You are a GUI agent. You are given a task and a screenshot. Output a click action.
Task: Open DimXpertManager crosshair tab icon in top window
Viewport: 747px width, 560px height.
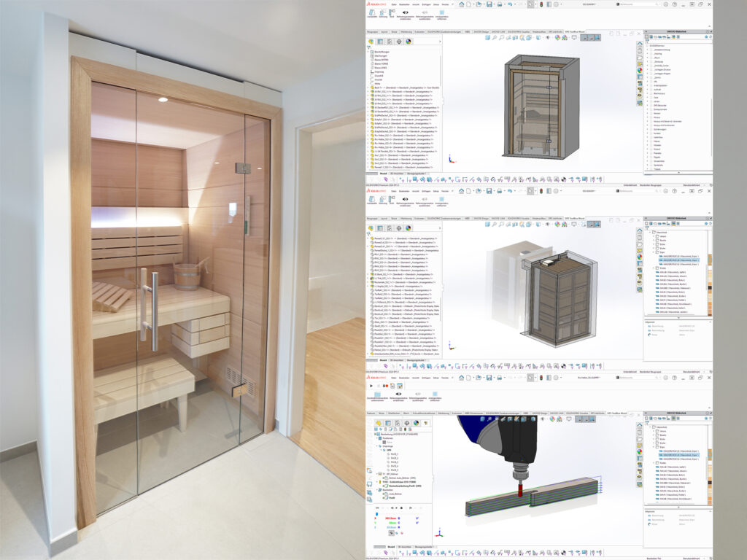coord(399,42)
